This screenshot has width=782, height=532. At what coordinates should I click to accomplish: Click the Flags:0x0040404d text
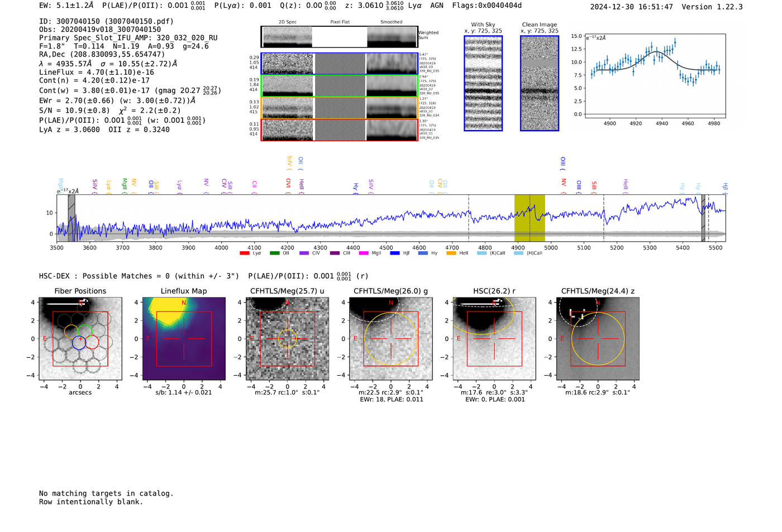point(487,6)
